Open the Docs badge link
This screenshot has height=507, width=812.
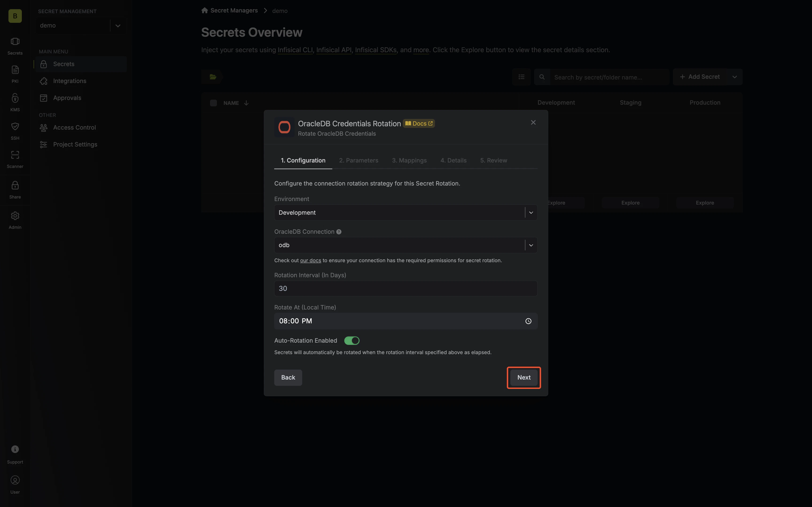[x=419, y=123]
